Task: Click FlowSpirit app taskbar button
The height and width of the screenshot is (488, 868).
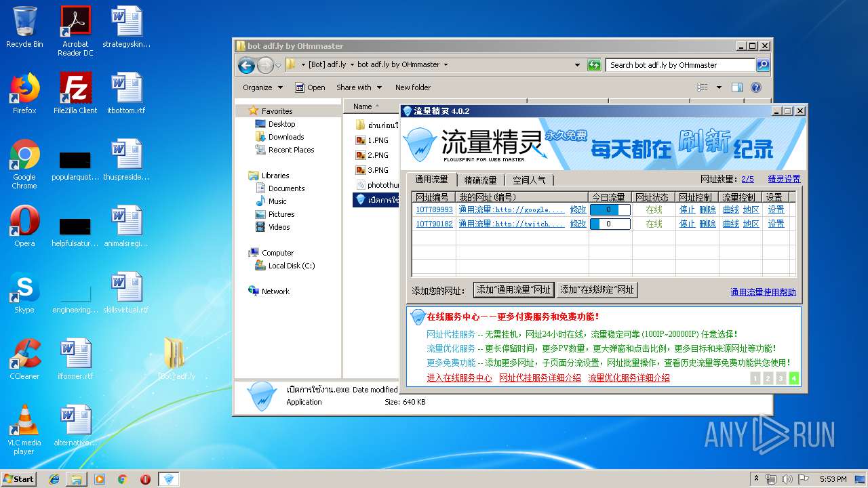Action: coord(169,479)
